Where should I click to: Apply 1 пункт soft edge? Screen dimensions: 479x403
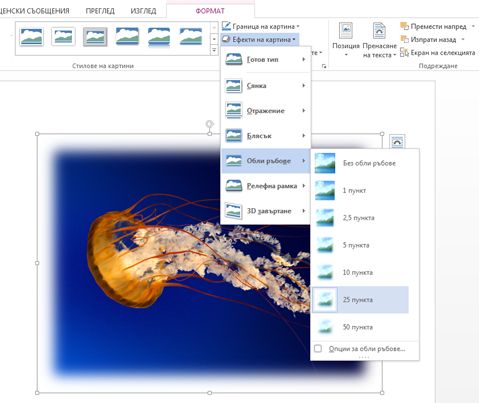360,190
